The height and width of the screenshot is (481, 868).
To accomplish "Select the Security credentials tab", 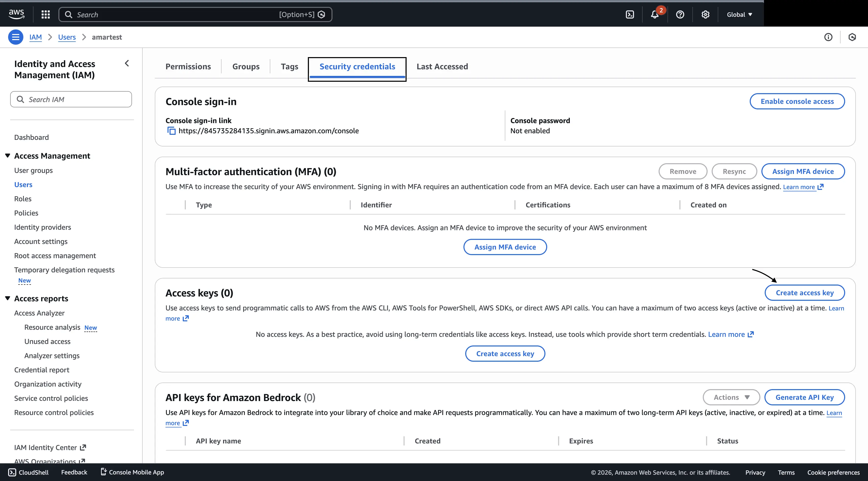I will 357,67.
